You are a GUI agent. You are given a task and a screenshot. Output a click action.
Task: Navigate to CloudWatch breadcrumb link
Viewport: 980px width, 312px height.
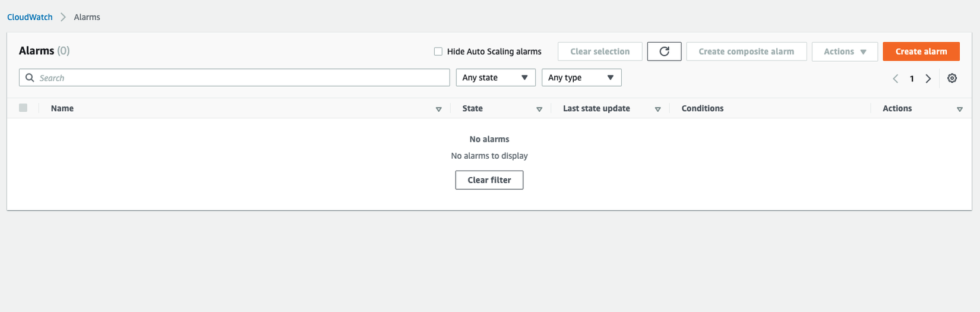[30, 17]
